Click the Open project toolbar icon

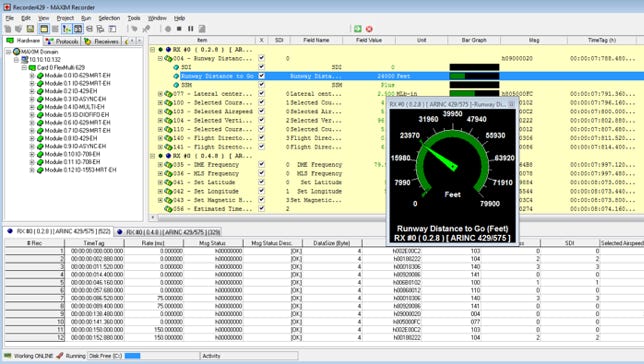point(18,29)
